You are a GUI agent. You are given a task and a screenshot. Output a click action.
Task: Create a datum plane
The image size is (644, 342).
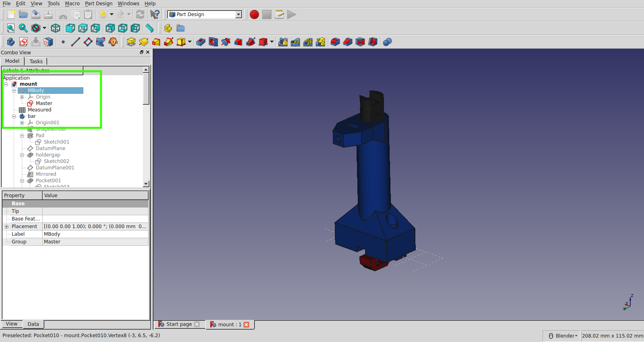tap(88, 42)
